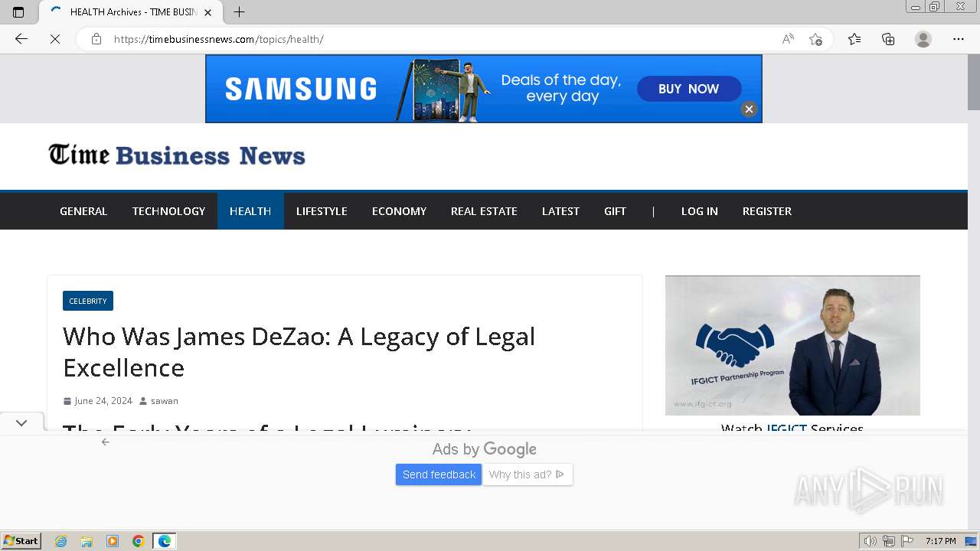
Task: Click the REGISTER link
Action: pos(767,211)
